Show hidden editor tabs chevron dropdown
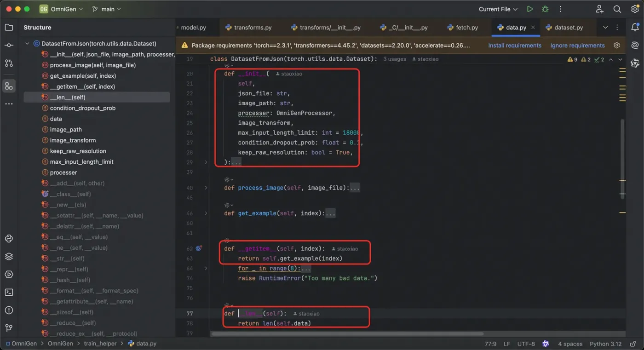This screenshot has width=644, height=350. 605,28
